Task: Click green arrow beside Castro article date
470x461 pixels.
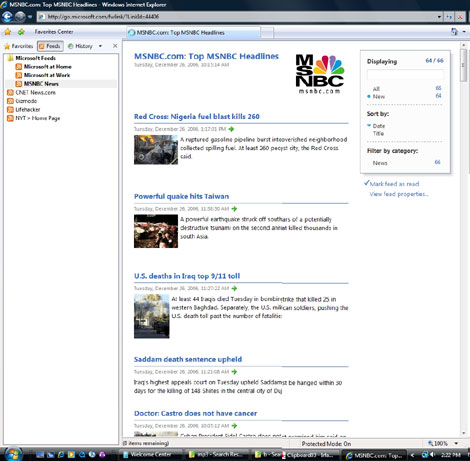Action: click(x=234, y=426)
